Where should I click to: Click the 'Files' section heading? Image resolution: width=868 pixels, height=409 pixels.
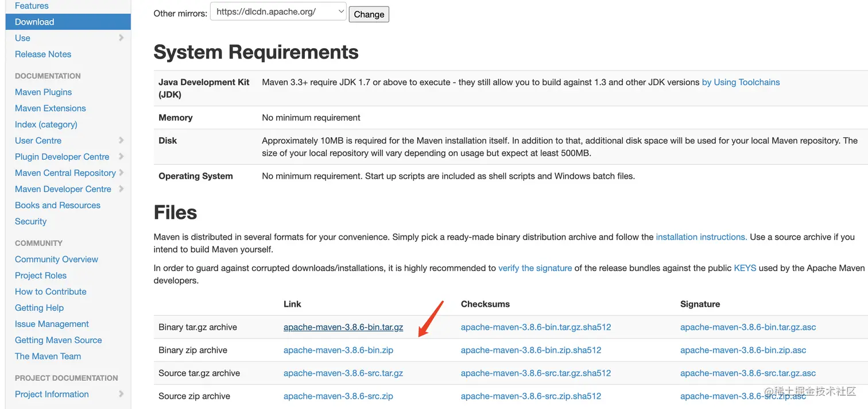pyautogui.click(x=176, y=213)
